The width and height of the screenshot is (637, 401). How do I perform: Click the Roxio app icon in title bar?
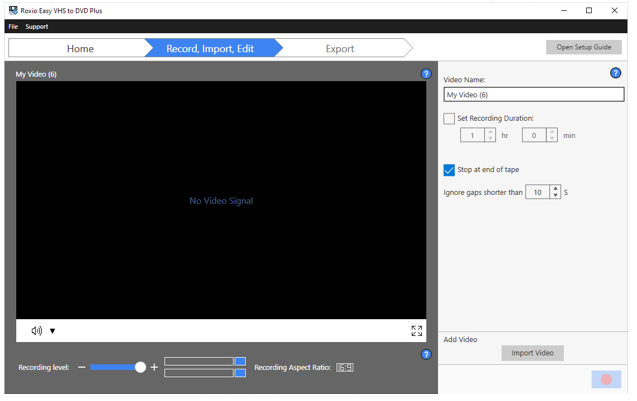tap(13, 11)
